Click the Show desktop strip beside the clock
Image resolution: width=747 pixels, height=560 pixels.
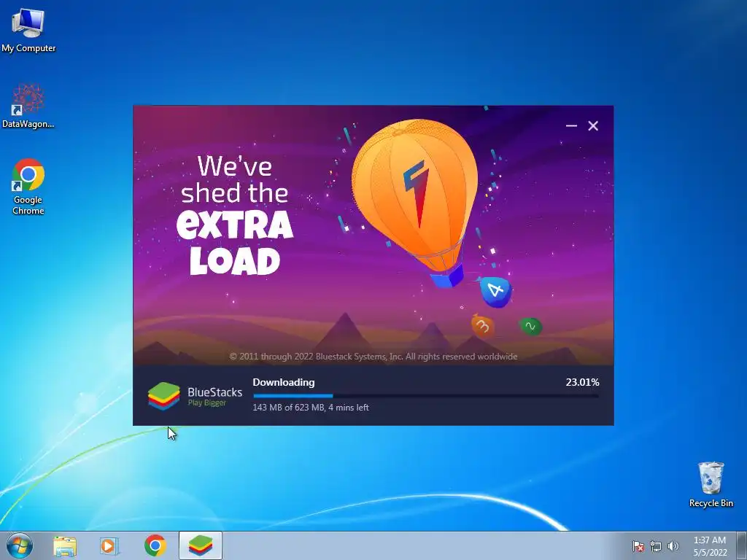click(x=742, y=545)
